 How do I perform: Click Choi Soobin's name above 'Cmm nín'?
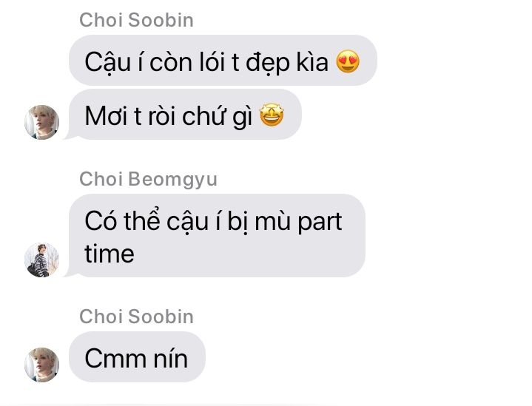(136, 316)
